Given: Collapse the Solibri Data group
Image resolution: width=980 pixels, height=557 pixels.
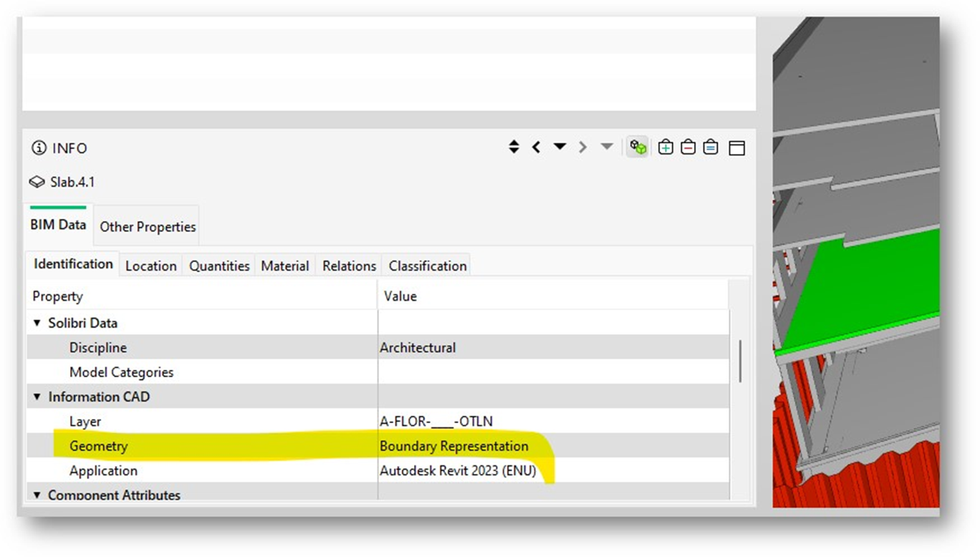Looking at the screenshot, I should 37,323.
